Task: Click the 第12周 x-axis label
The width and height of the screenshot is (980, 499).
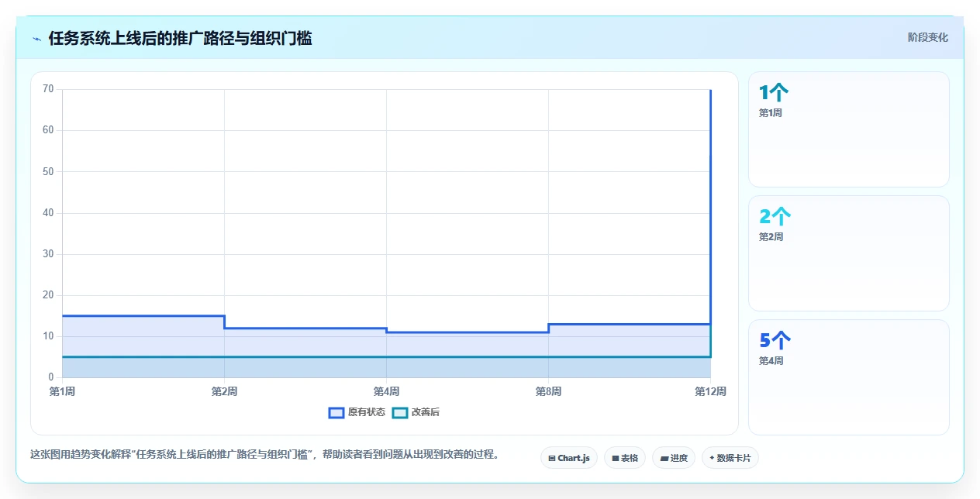Action: 710,391
